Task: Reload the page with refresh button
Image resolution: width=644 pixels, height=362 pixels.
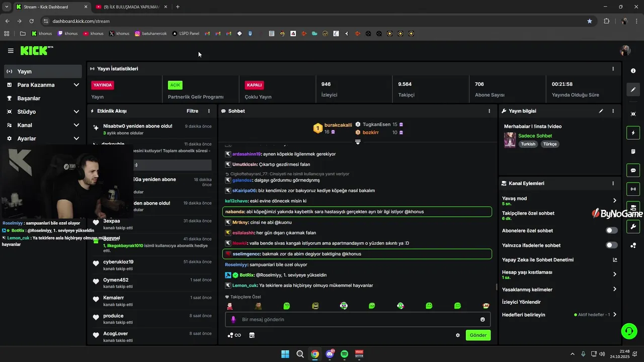Action: click(x=31, y=21)
